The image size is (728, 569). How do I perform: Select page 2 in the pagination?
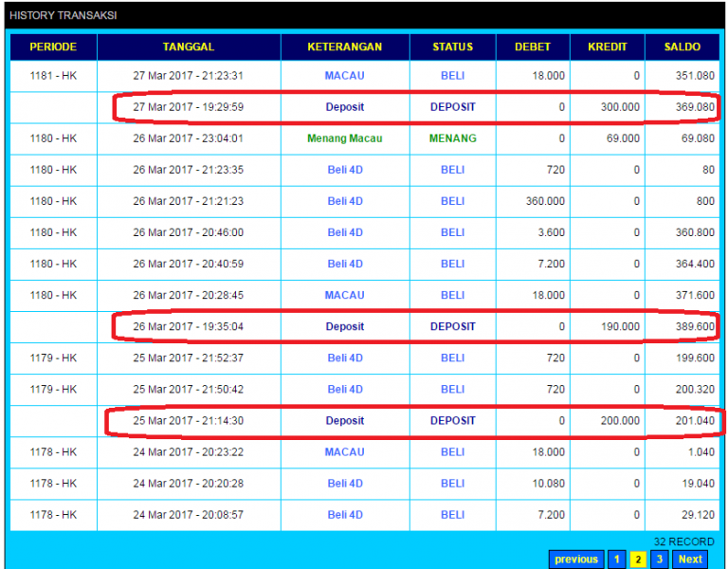(638, 560)
